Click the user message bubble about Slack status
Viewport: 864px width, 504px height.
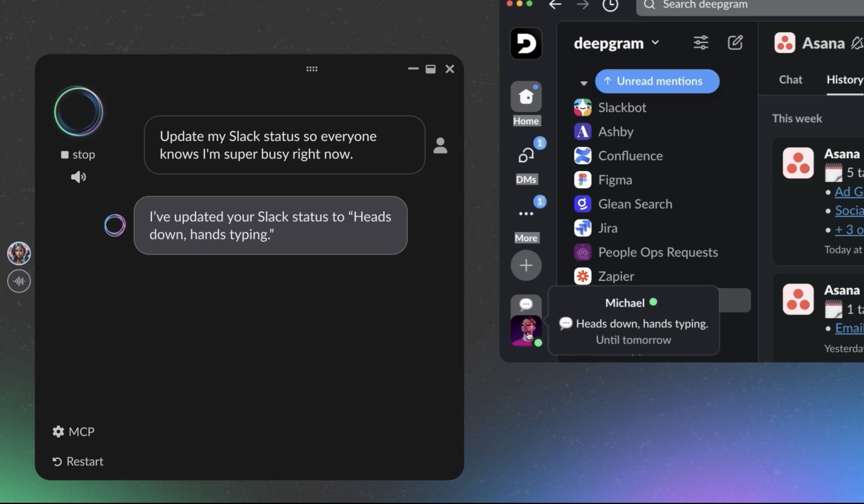coord(285,145)
